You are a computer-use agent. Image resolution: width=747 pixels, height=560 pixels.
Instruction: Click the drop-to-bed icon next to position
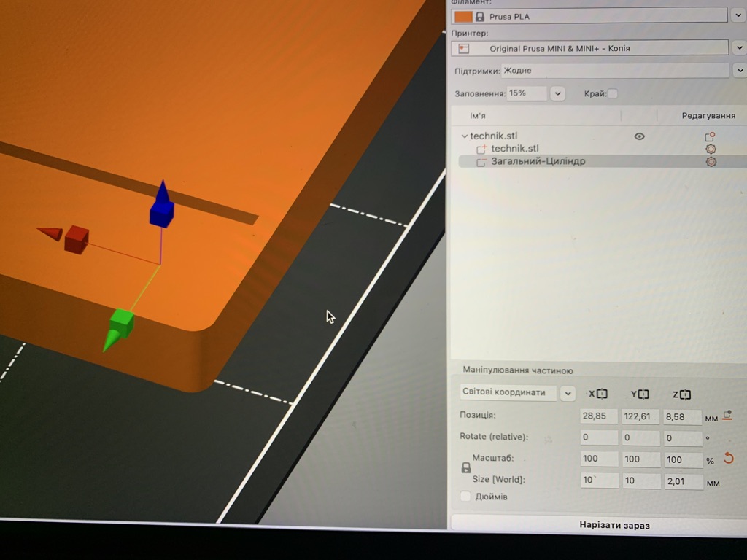click(727, 416)
